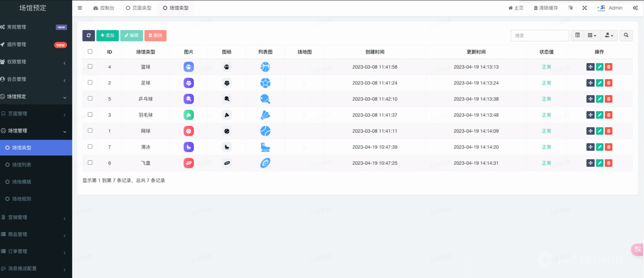Expand 权限管理 sidebar menu
Screen dimensions: 644x278
(33, 62)
